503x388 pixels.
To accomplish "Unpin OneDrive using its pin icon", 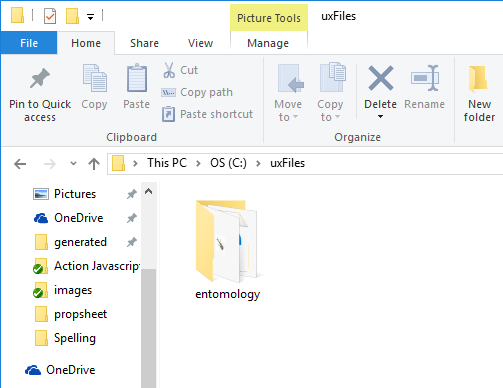I will 132,218.
